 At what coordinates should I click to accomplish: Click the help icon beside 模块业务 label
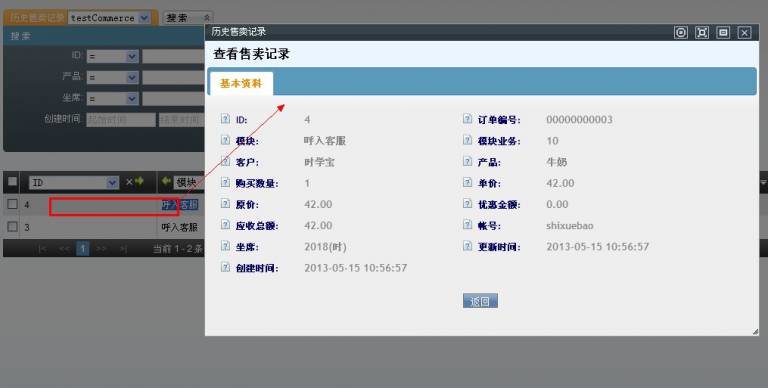467,140
